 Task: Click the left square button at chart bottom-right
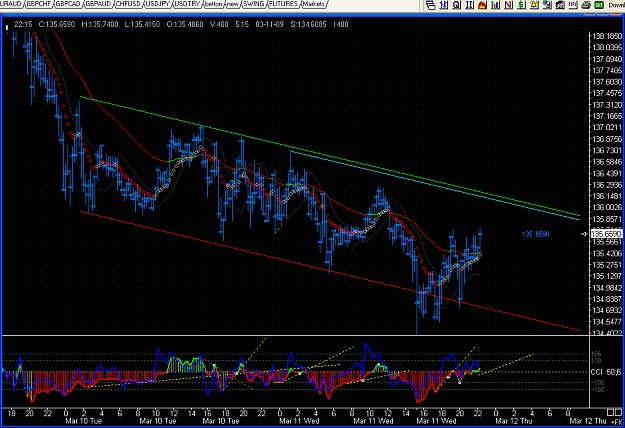(610, 412)
